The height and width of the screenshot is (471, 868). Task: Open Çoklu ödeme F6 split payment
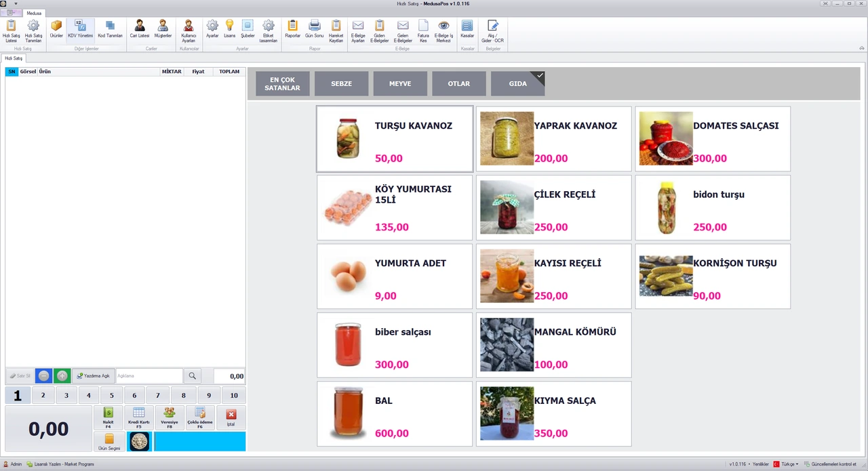click(x=200, y=417)
